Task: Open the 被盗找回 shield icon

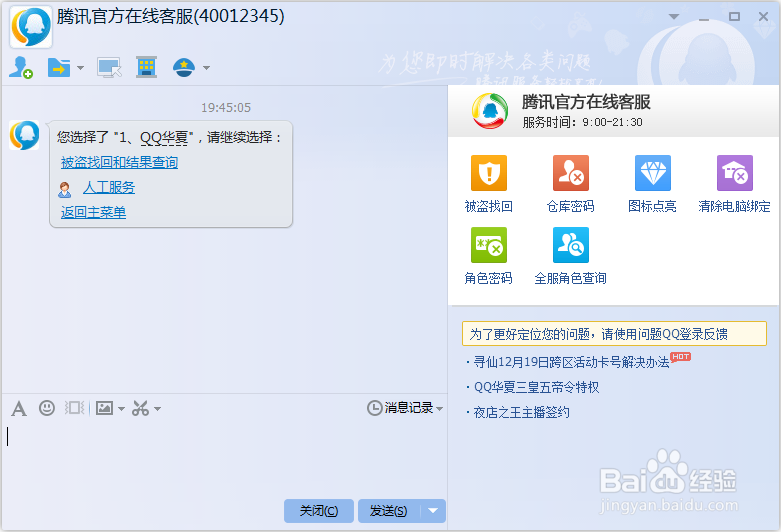Action: (489, 173)
